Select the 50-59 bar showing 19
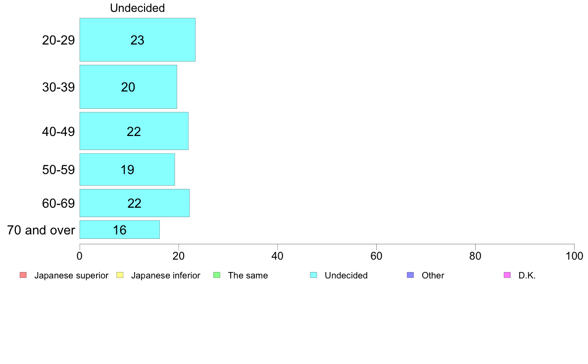The height and width of the screenshot is (364, 588). pos(127,170)
